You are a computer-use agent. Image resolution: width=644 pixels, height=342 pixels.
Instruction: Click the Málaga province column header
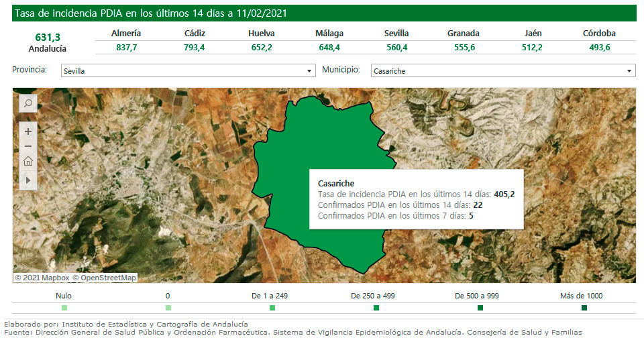pyautogui.click(x=329, y=34)
